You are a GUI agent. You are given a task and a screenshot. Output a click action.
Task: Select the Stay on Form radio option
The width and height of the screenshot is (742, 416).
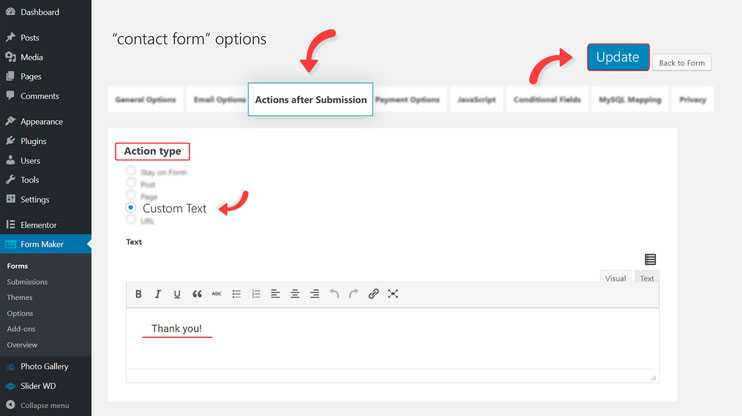131,171
